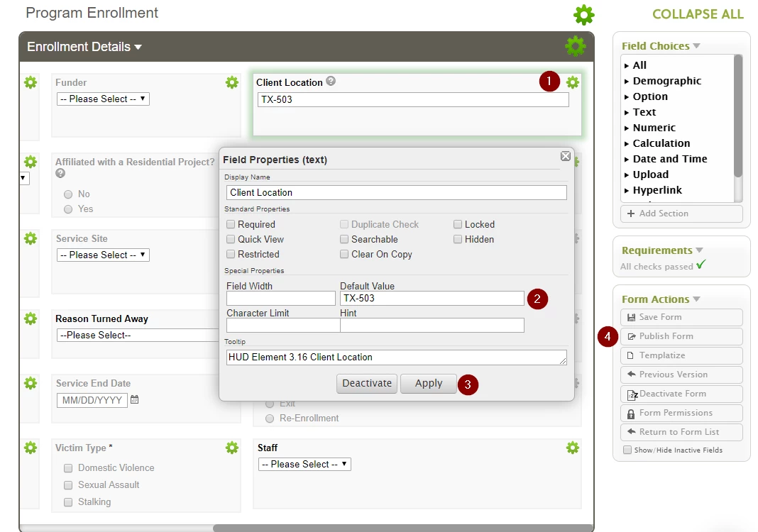The image size is (758, 532).
Task: Click the row gear icon left of the Victim Type field
Action: [x=31, y=448]
